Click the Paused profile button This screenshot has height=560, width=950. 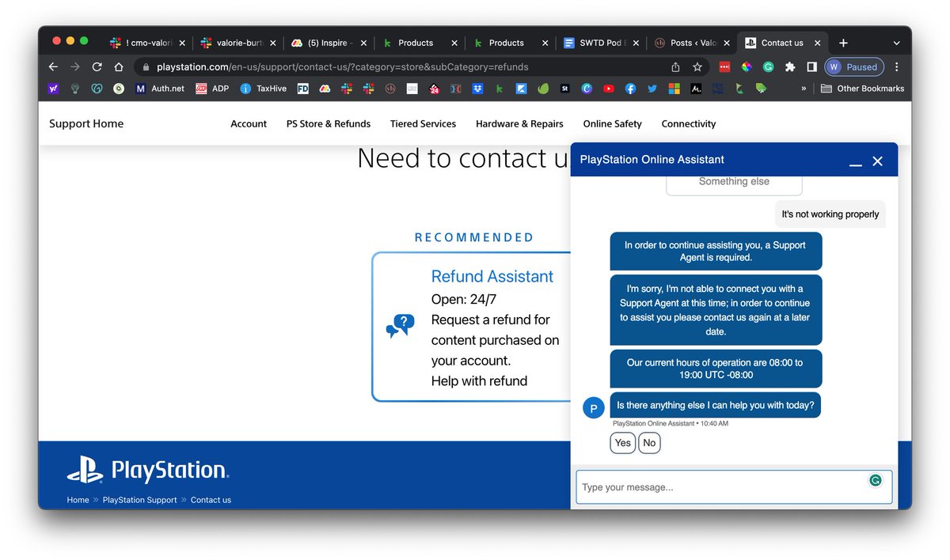(854, 67)
